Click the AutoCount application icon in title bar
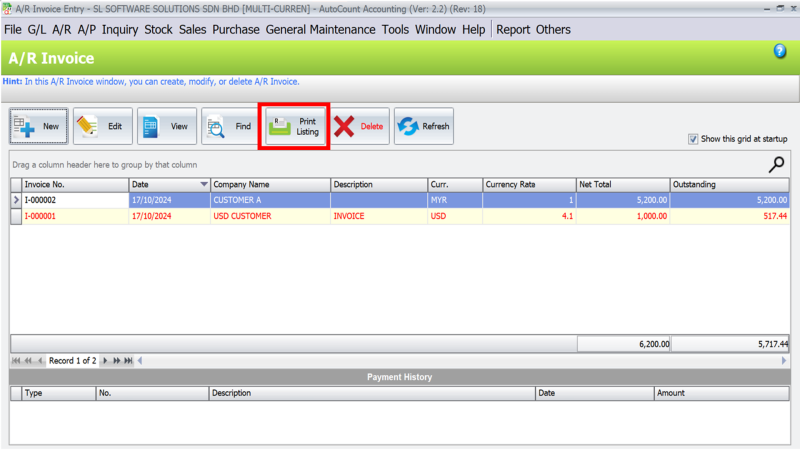Screen dimensions: 800x450 pyautogui.click(x=7, y=9)
